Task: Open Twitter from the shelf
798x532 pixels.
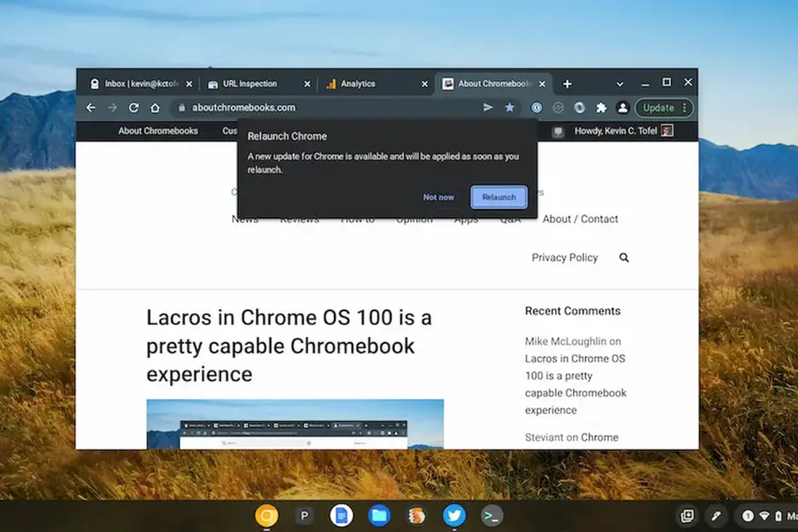Action: tap(454, 515)
